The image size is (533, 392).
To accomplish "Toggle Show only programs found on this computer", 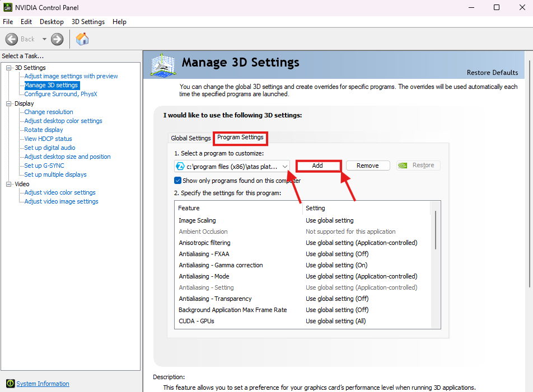I will (177, 180).
